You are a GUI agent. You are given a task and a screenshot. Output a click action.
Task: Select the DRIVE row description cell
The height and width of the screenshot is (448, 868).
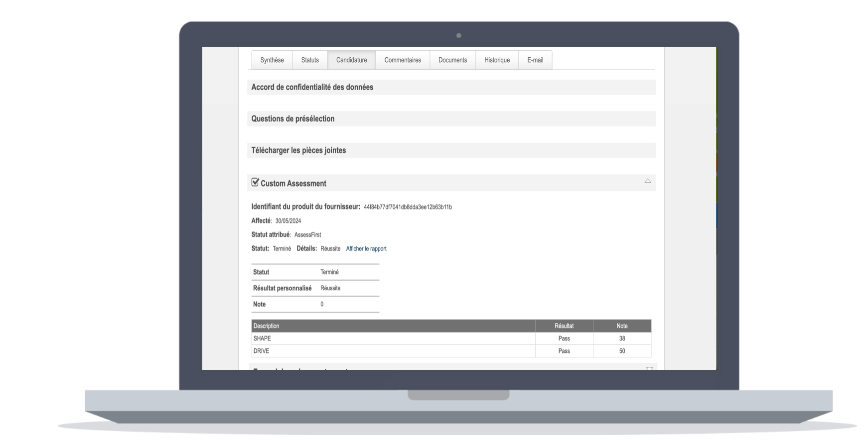pos(261,351)
